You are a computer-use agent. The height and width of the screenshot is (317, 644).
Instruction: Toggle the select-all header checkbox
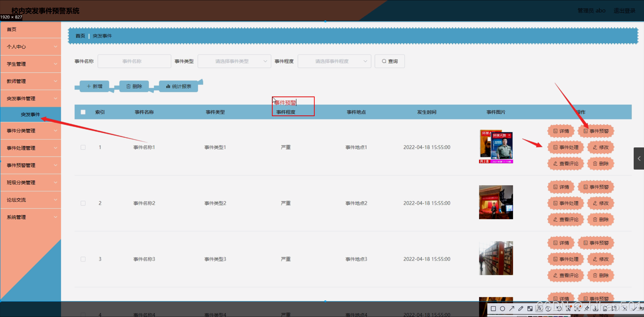pos(83,112)
